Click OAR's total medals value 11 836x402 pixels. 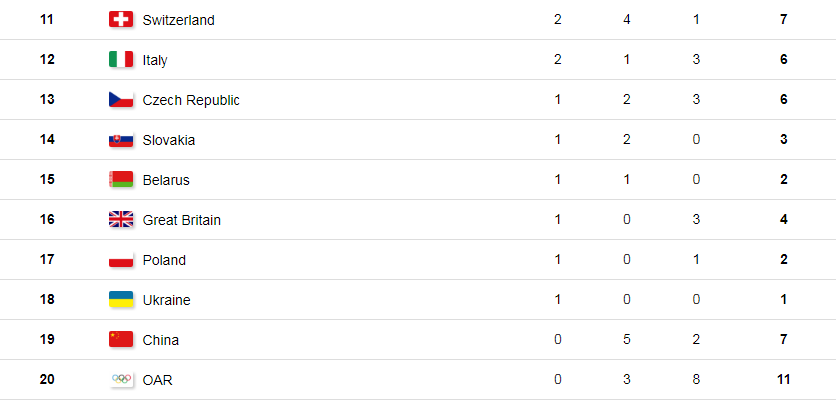pos(783,380)
